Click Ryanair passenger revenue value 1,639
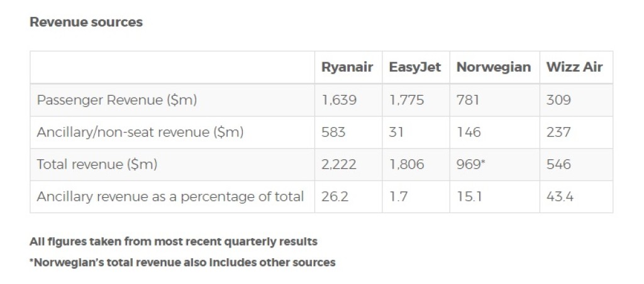644x284 pixels. pos(338,100)
